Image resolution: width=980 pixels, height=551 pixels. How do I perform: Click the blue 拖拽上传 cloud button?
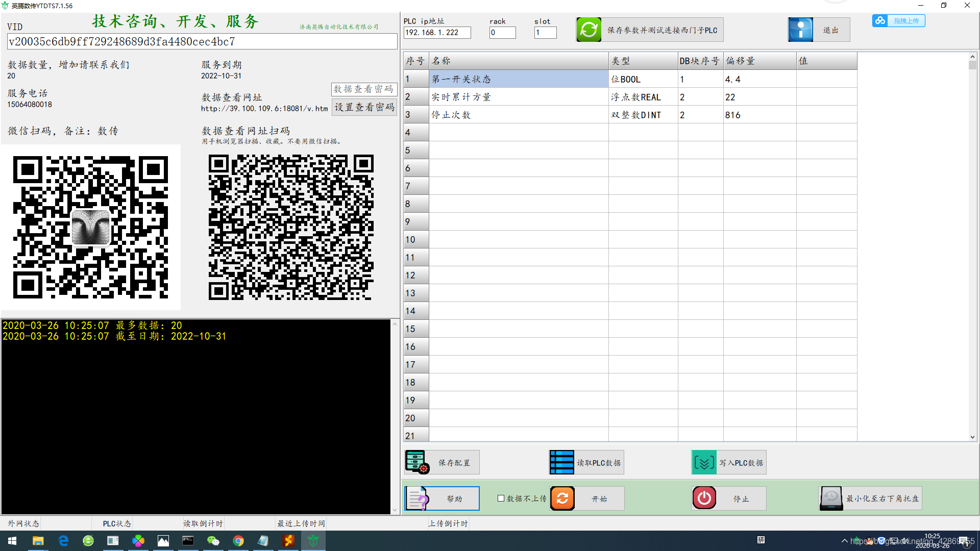(x=898, y=21)
